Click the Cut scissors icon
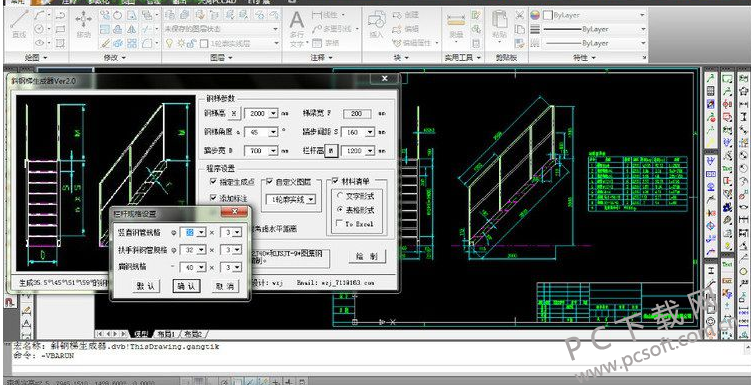 pyautogui.click(x=520, y=15)
